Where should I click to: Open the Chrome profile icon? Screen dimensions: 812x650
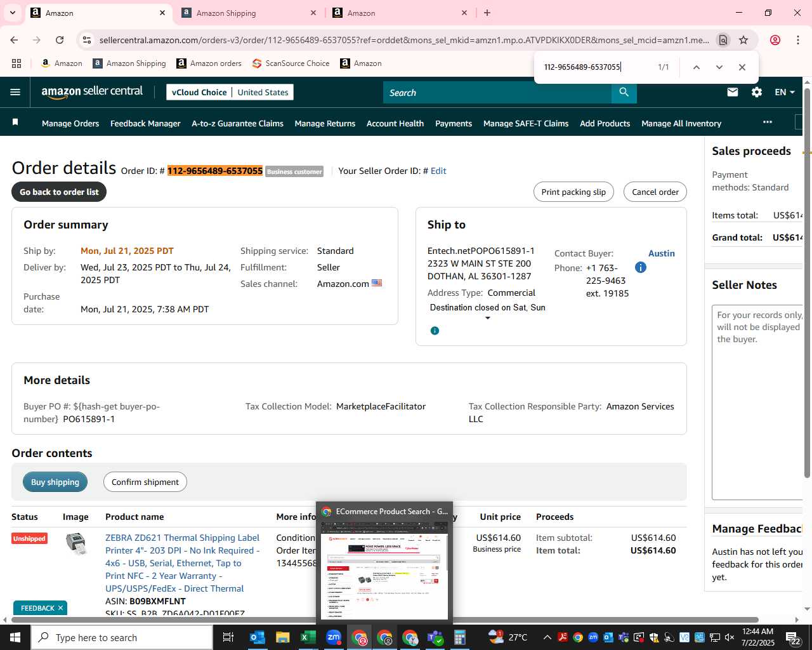[775, 40]
